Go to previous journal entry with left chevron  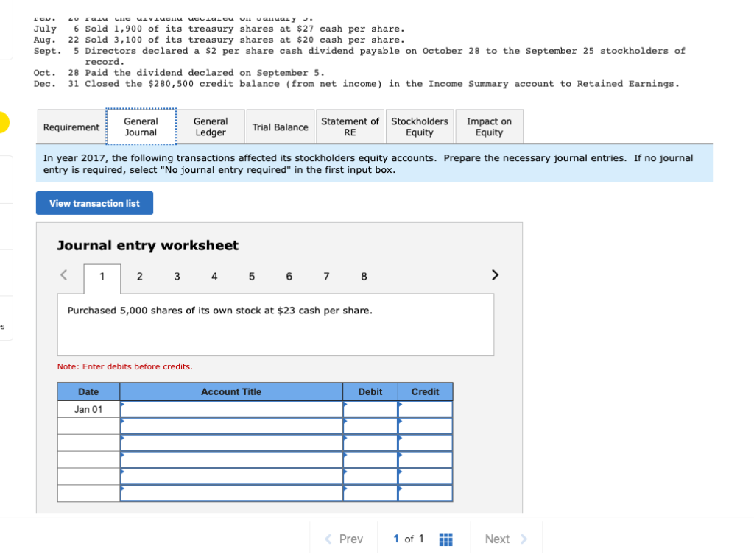(x=64, y=275)
